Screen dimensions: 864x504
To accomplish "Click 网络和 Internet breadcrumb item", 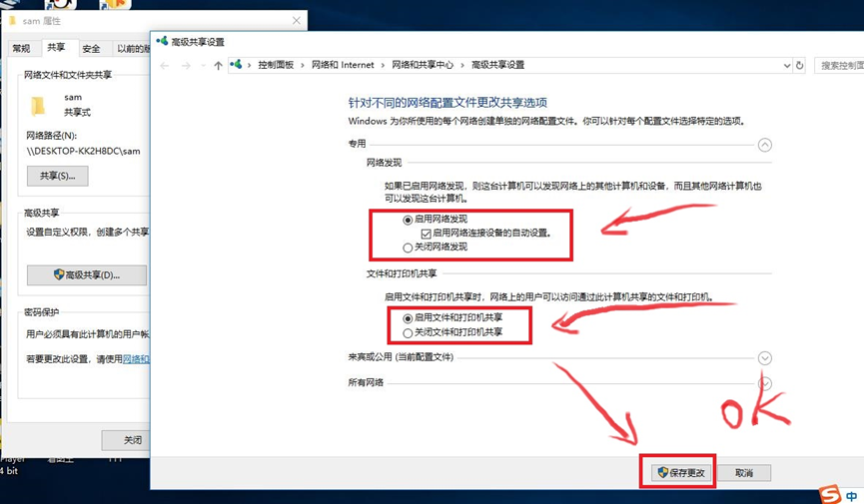I will [343, 65].
